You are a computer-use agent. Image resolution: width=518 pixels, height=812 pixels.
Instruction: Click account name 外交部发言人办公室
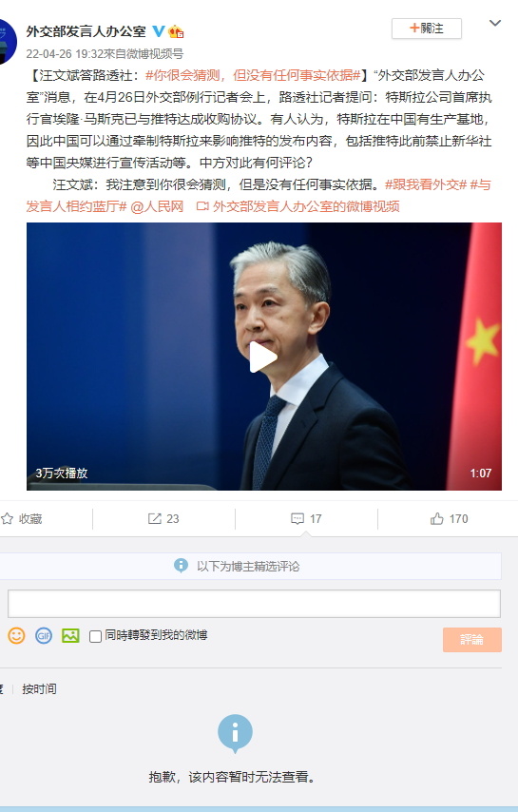pyautogui.click(x=86, y=31)
